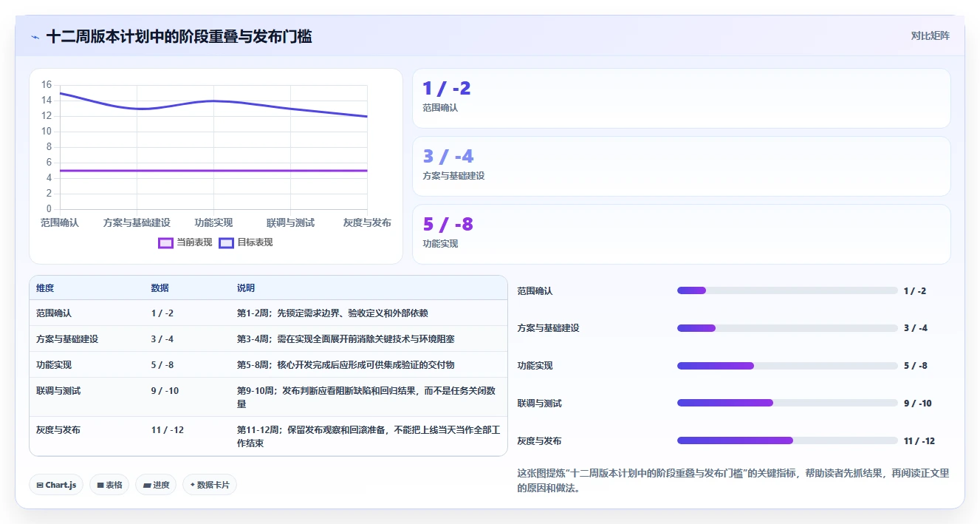Click the 进度 tag chip
Image resolution: width=980 pixels, height=524 pixels.
pyautogui.click(x=156, y=485)
